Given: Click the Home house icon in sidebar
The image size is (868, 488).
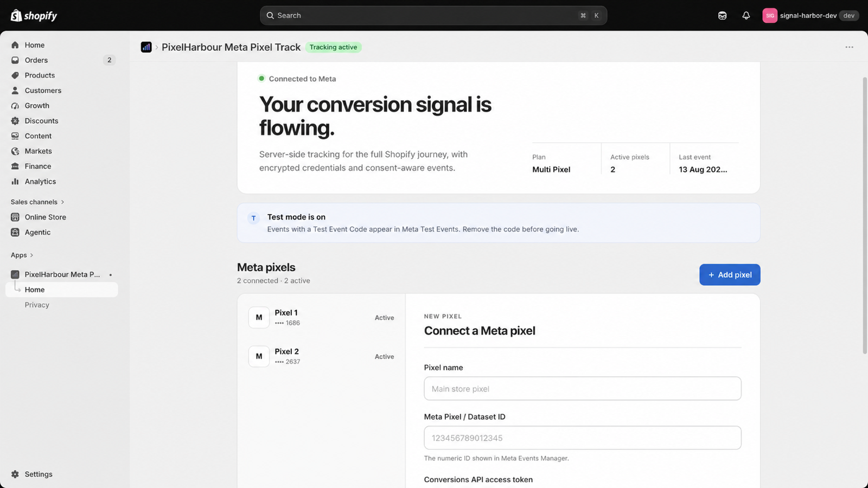Looking at the screenshot, I should click(x=15, y=45).
